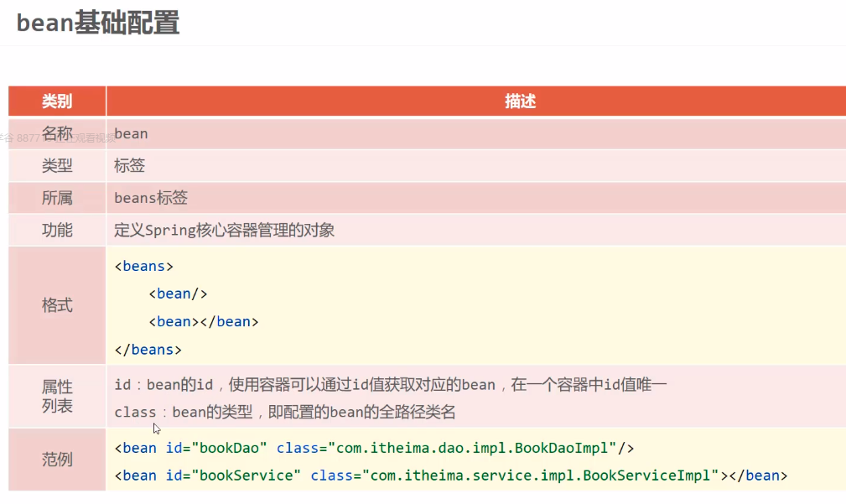The height and width of the screenshot is (504, 846).
Task: Click the "bean" name value cell
Action: click(131, 133)
